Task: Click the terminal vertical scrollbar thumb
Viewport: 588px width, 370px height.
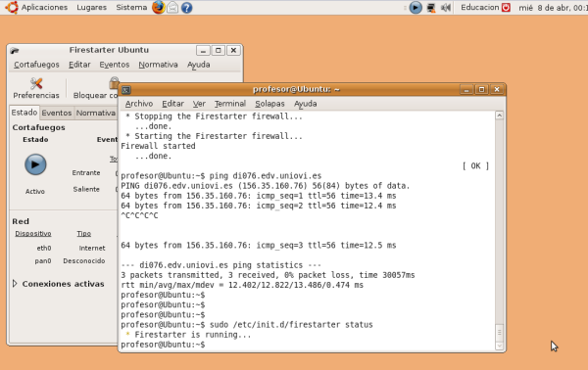Action: pyautogui.click(x=499, y=332)
